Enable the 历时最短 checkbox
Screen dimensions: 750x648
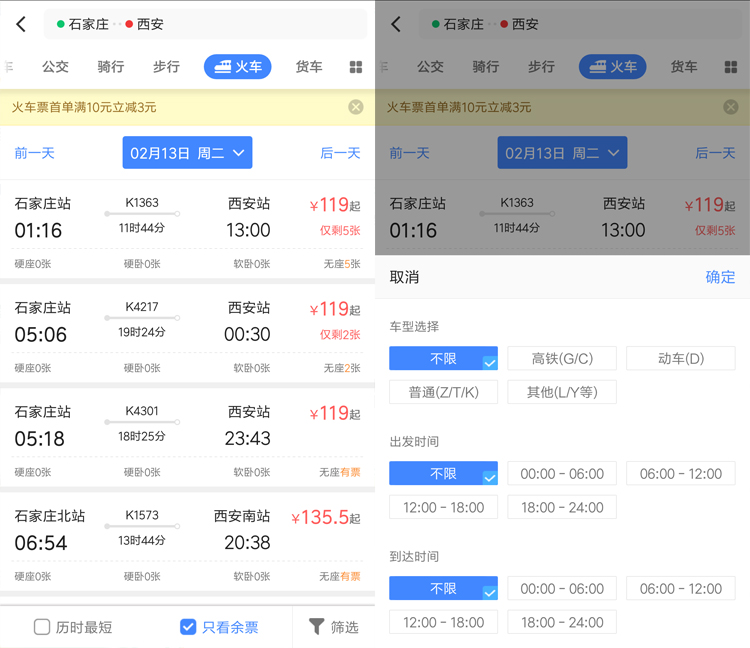pos(42,627)
